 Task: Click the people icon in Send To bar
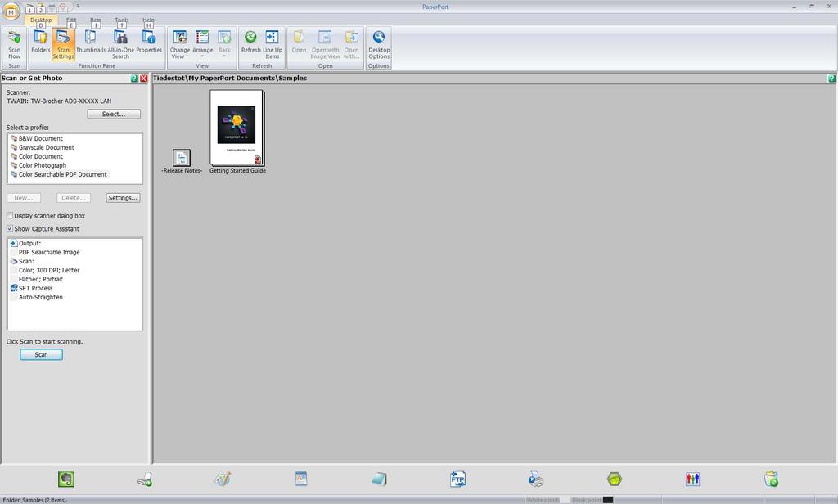[x=692, y=479]
